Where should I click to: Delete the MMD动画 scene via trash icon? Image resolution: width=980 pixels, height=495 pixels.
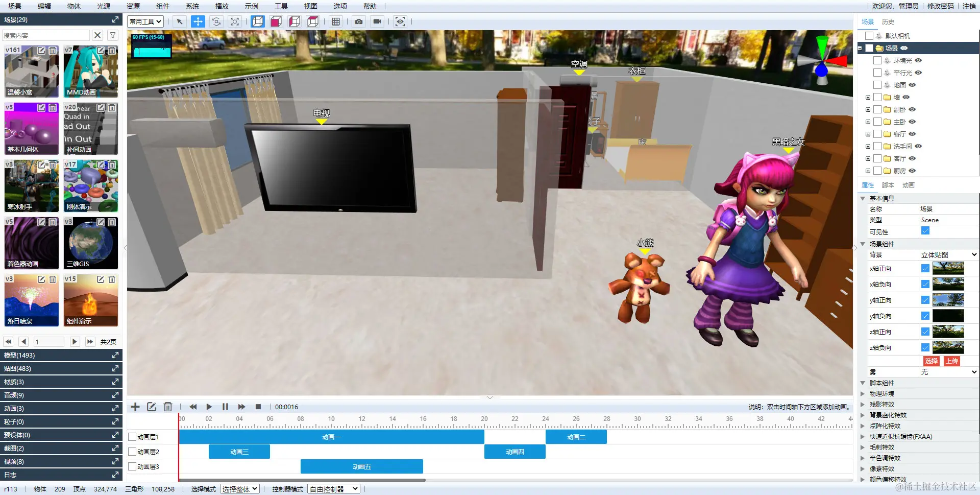pyautogui.click(x=112, y=51)
